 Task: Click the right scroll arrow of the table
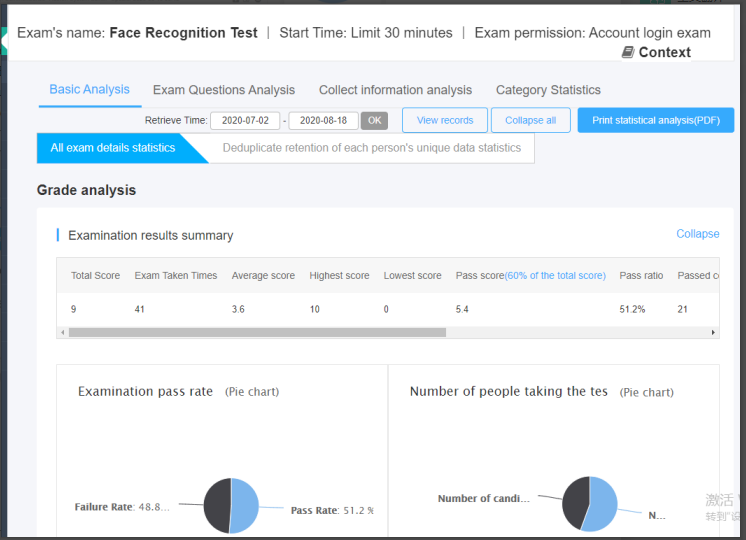(x=713, y=332)
